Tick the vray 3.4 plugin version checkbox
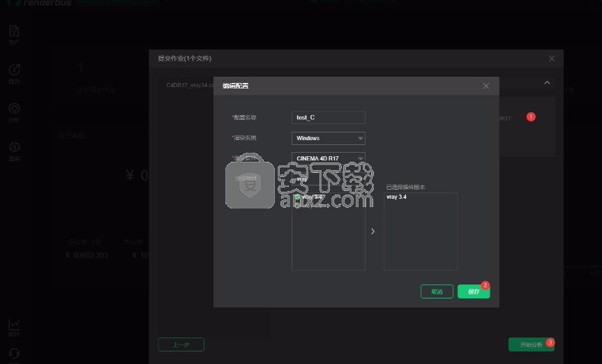602x364 pixels. tap(297, 197)
